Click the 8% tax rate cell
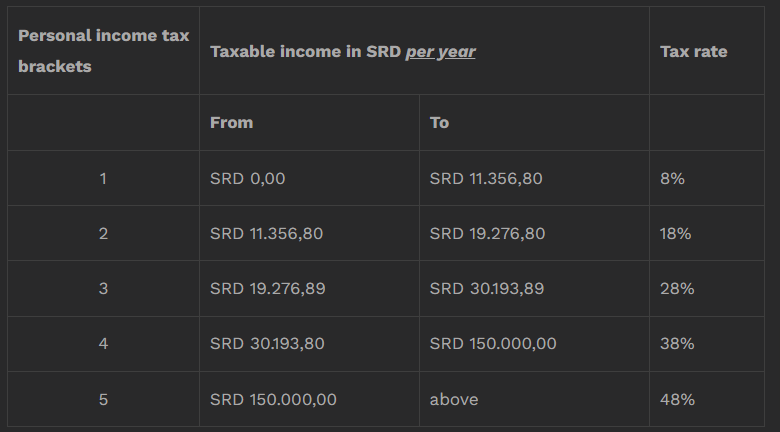 (x=707, y=178)
